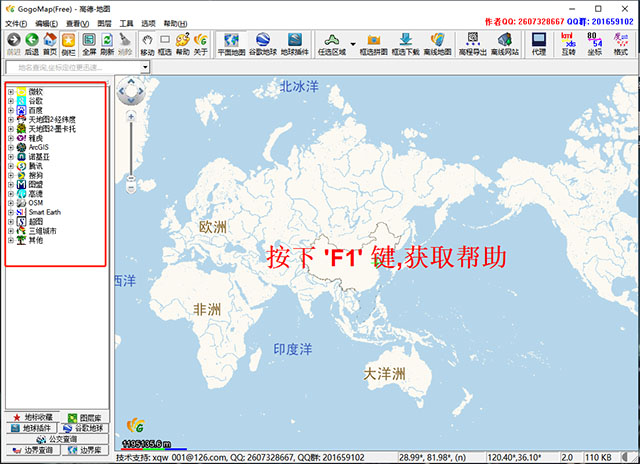Select the 腾讯 tree item
640x464 pixels.
click(36, 166)
